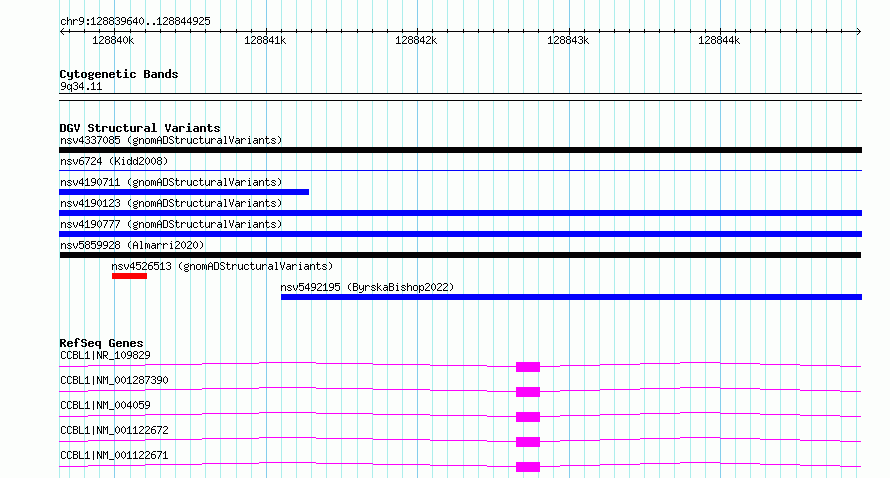This screenshot has width=890, height=478.
Task: Click the left arrowhead of the ruler
Action: tap(62, 31)
